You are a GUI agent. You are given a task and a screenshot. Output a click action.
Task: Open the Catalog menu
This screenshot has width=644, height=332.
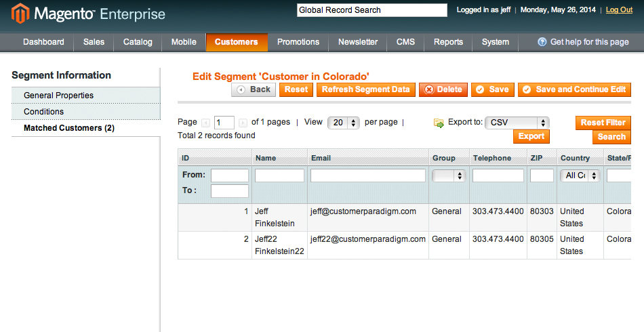(138, 42)
